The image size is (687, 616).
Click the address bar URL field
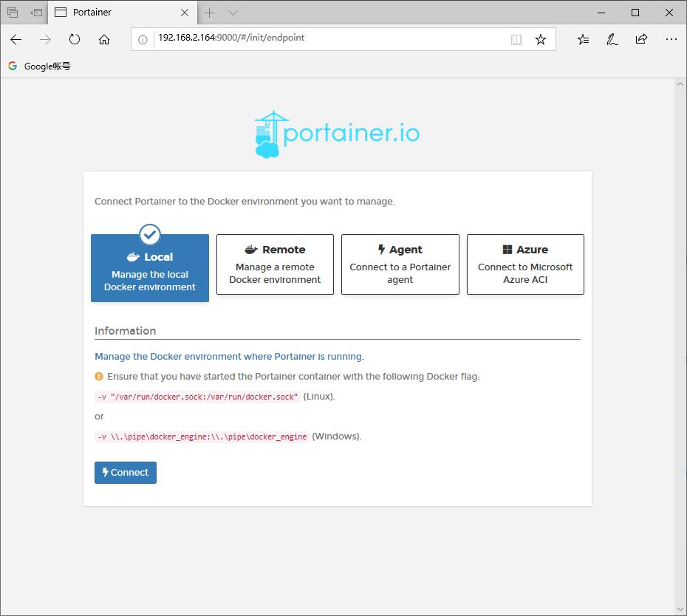(x=325, y=38)
